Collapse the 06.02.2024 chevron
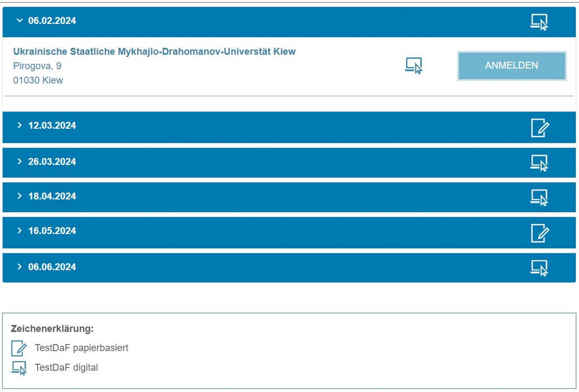The image size is (579, 392). pyautogui.click(x=19, y=20)
